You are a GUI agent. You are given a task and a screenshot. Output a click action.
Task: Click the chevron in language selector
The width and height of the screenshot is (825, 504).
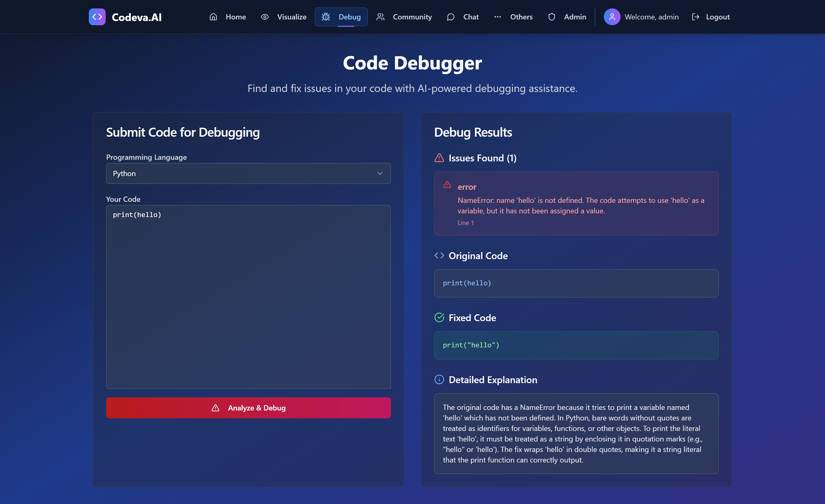380,173
